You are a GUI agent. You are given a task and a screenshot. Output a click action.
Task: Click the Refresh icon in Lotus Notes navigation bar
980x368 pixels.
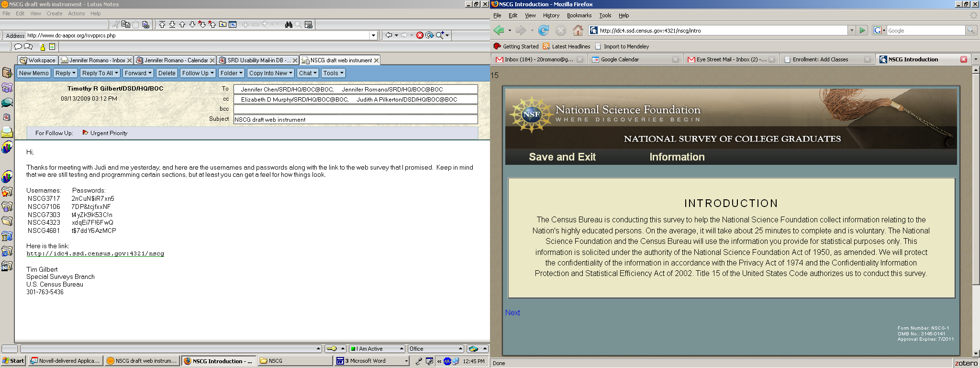pos(429,35)
